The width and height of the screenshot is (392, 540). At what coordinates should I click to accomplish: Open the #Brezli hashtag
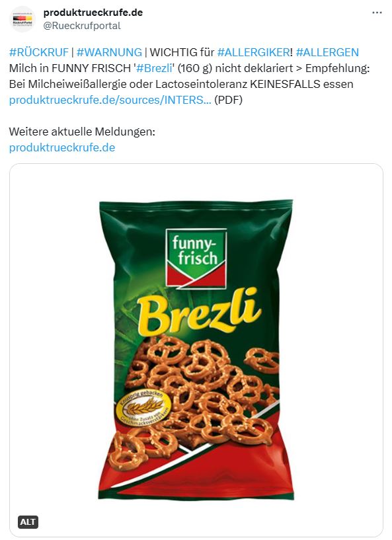pyautogui.click(x=154, y=68)
